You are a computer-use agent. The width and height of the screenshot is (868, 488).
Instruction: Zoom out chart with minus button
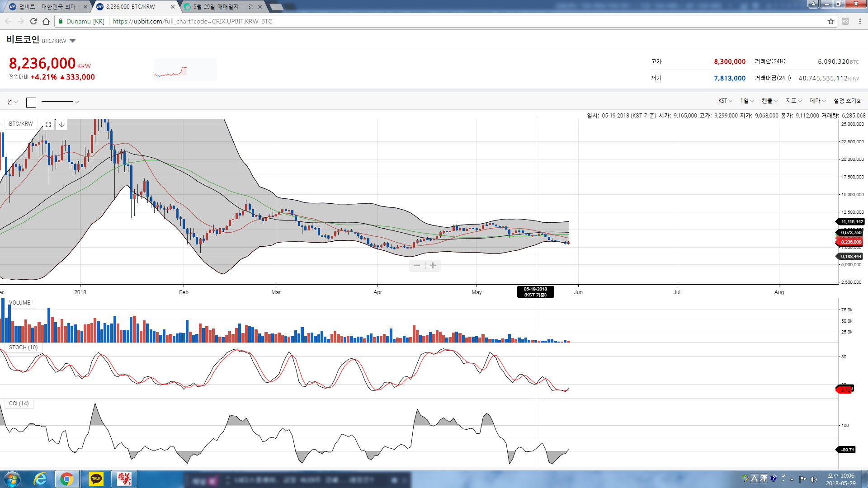417,266
